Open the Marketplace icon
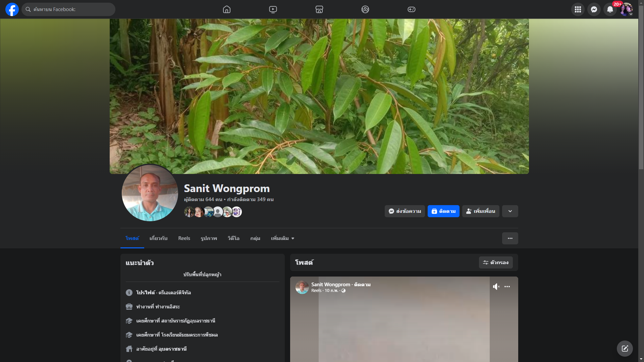644x362 pixels. point(319,9)
